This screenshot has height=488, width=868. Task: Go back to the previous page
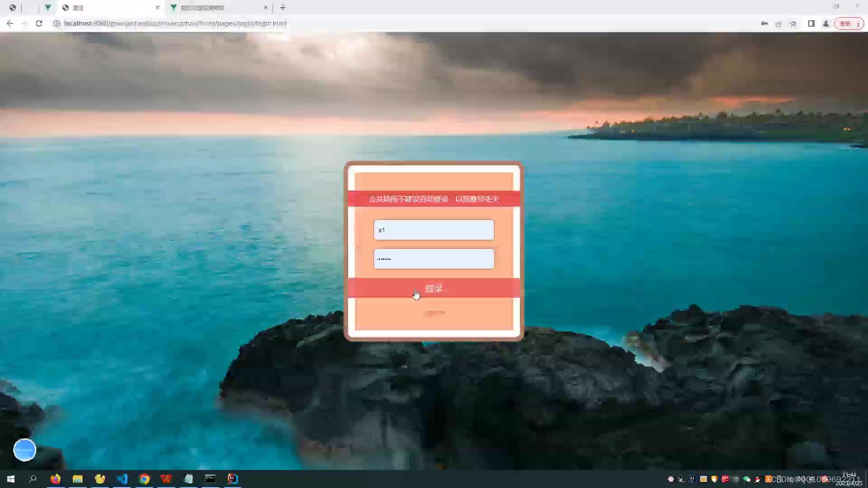tap(10, 23)
